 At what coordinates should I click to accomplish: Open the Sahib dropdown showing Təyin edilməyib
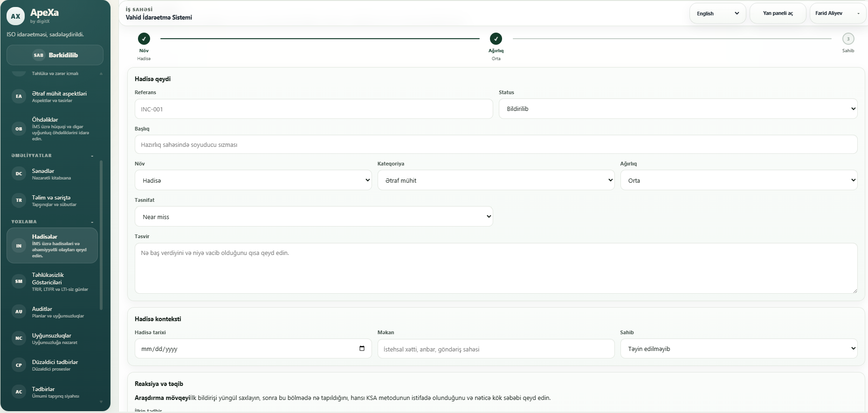pos(738,348)
